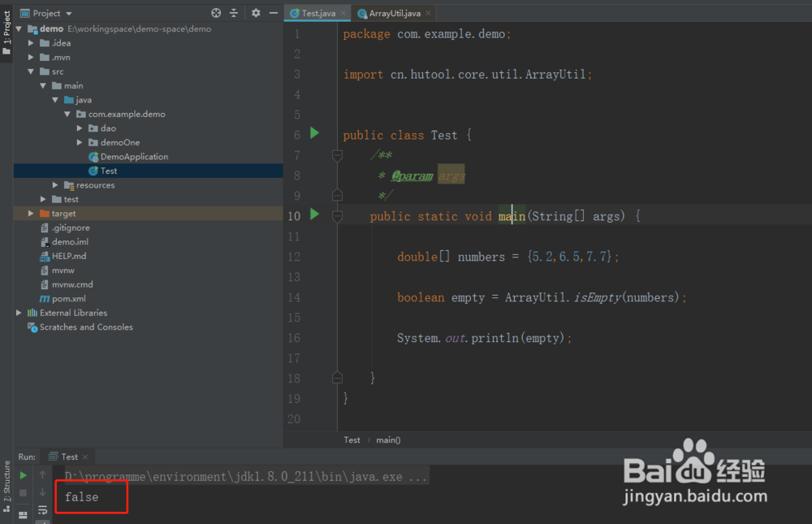Click the ArrayUtil import statement

click(468, 75)
